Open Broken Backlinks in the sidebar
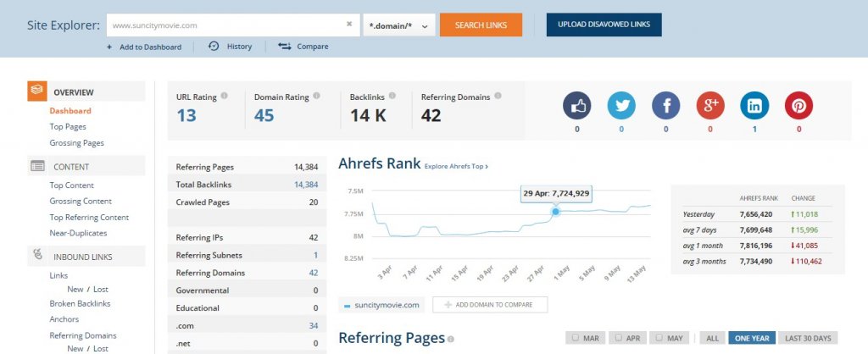 (x=80, y=303)
